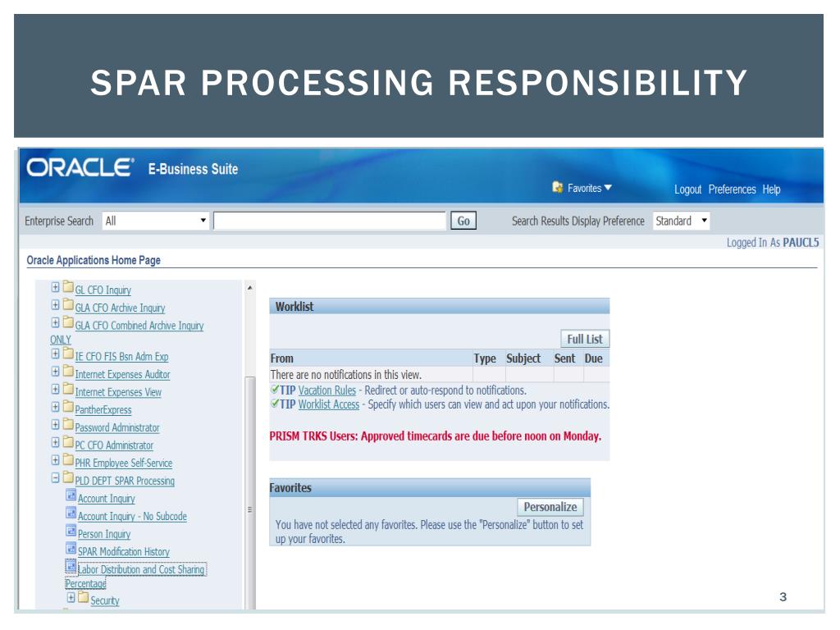840x630 pixels.
Task: Click the Personalize favorites button
Action: pos(550,507)
